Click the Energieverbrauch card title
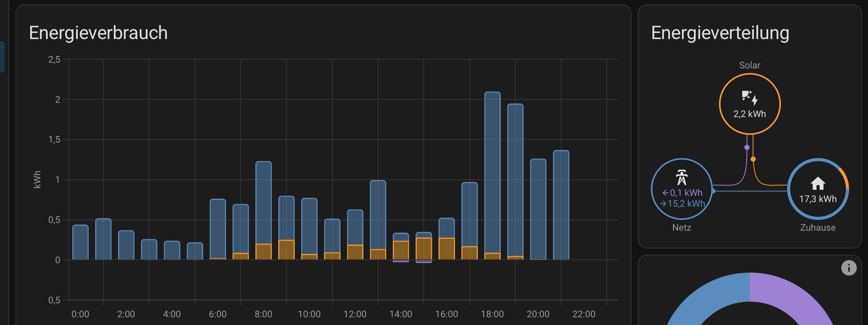This screenshot has height=325, width=868. (x=98, y=33)
